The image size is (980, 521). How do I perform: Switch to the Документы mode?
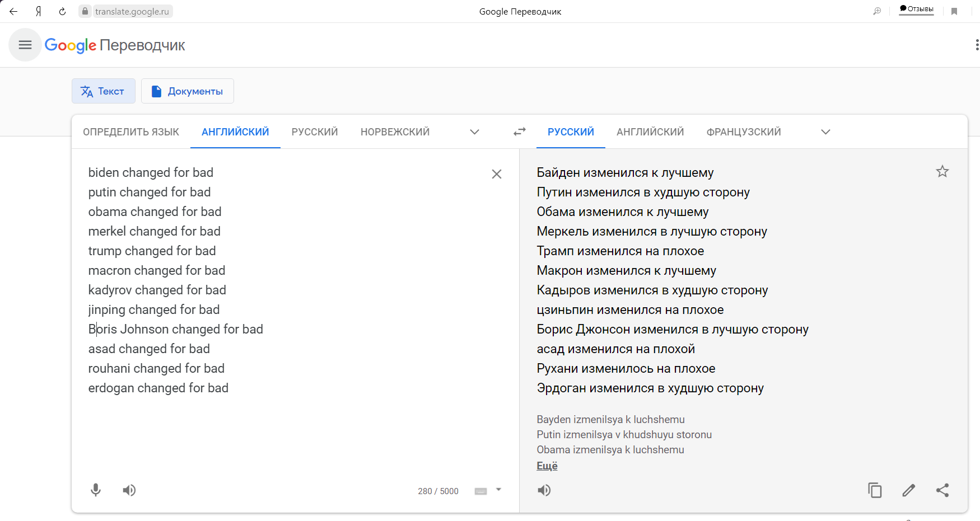[188, 91]
